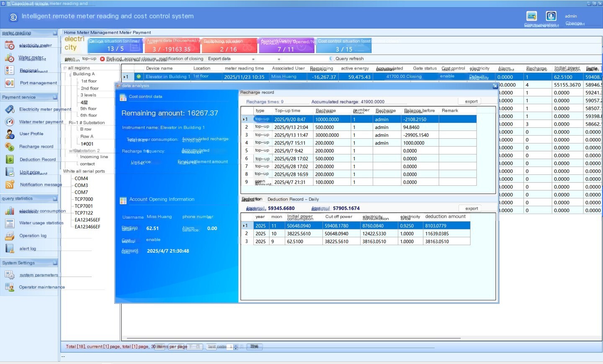Open the Switching situation 2 / 16 card

point(229,46)
